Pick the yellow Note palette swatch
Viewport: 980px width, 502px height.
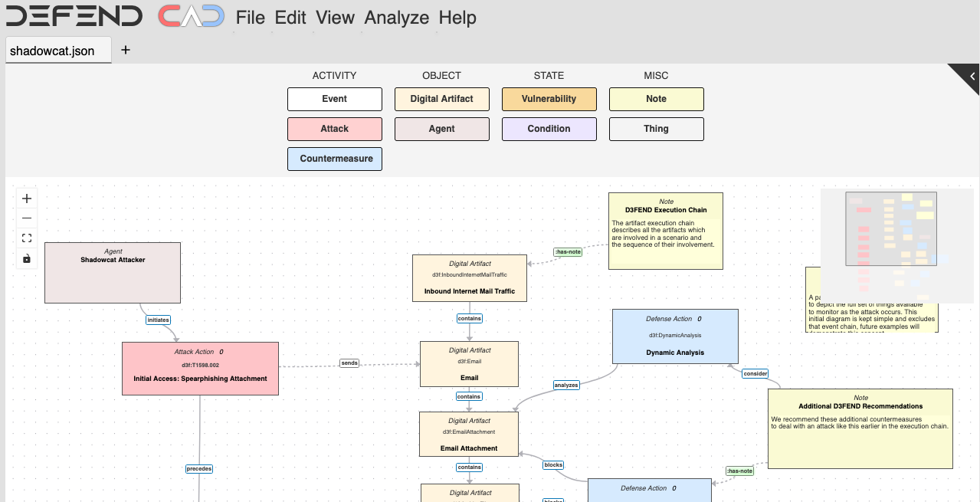point(656,99)
